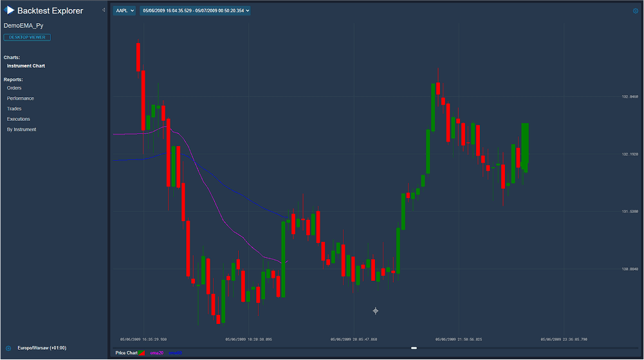Open chart settings gear at top right

click(636, 10)
